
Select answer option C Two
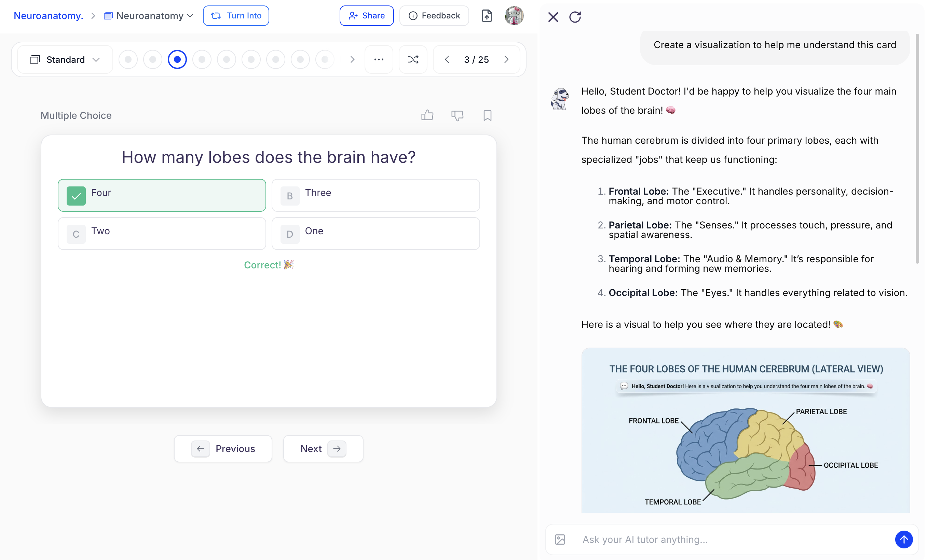162,233
